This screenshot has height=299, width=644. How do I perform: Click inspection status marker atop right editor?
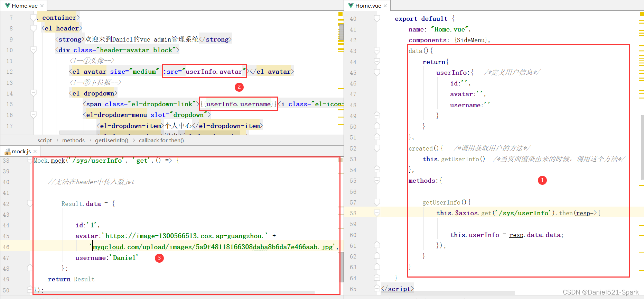(642, 14)
